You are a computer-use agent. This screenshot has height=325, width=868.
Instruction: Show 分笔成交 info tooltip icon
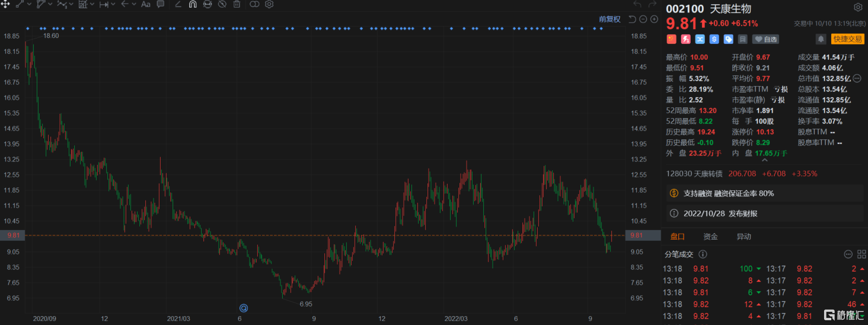(x=703, y=254)
